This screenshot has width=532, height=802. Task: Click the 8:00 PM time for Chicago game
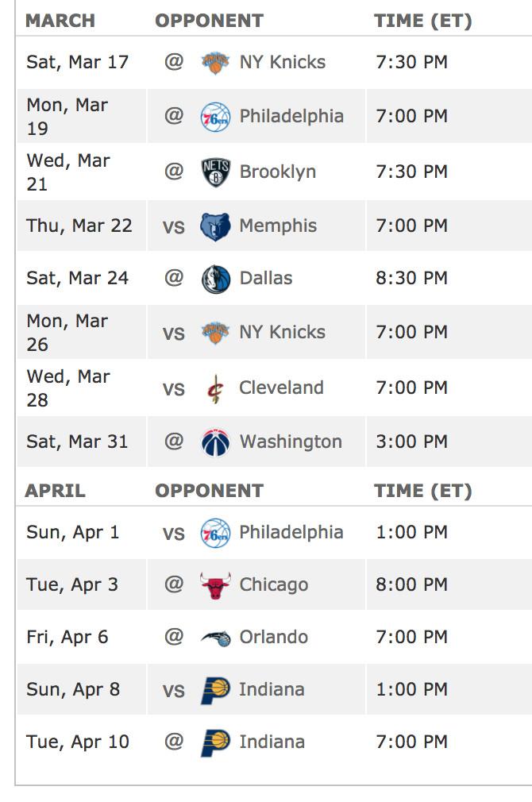tap(411, 584)
